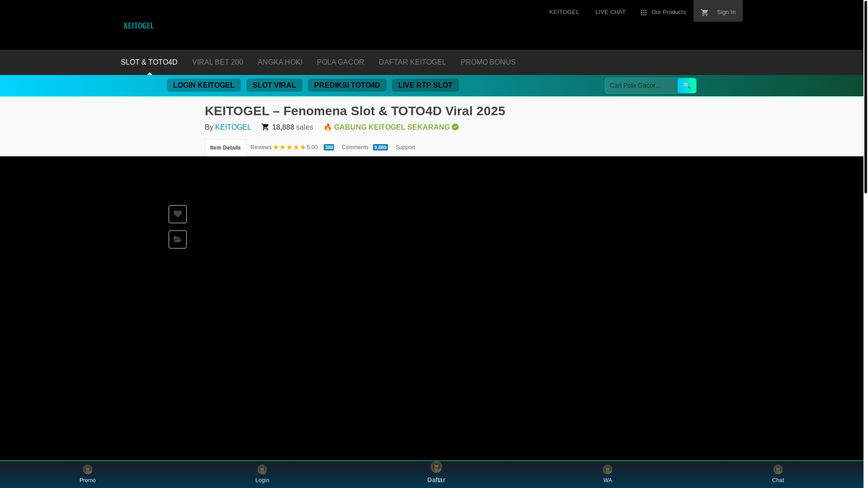The width and height of the screenshot is (868, 488).
Task: Click the search magnifier button
Action: 687,85
